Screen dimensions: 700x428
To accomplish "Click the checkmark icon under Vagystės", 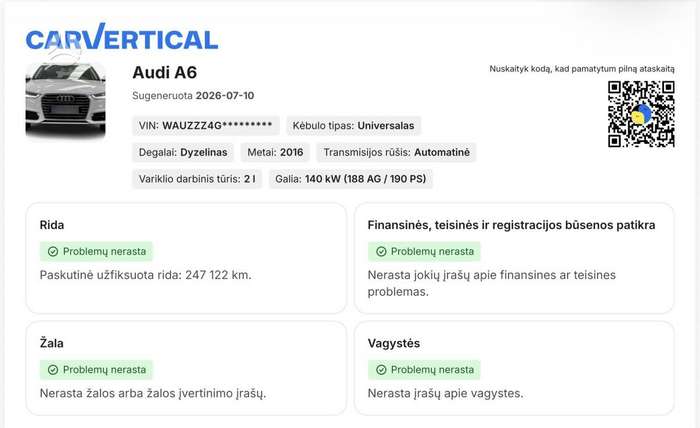I will coord(381,370).
